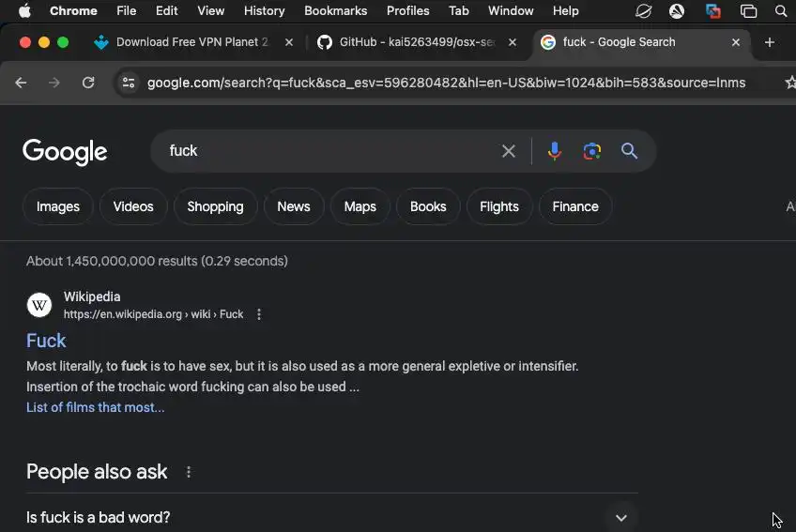Open the Tab menu
Screen dimensions: 796x532
pos(458,10)
